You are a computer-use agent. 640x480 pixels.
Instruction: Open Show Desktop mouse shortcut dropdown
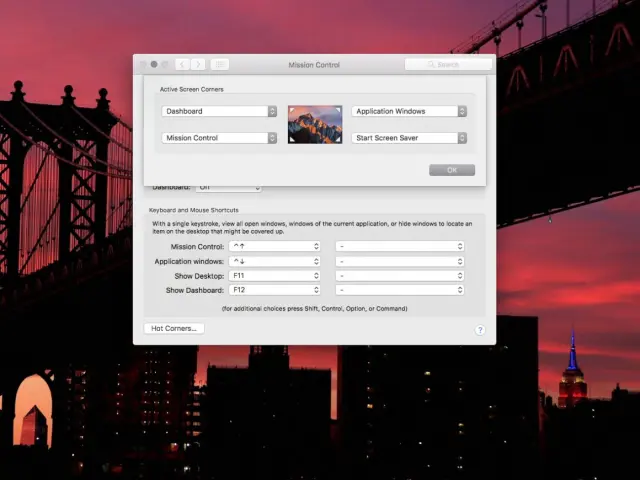pos(400,276)
